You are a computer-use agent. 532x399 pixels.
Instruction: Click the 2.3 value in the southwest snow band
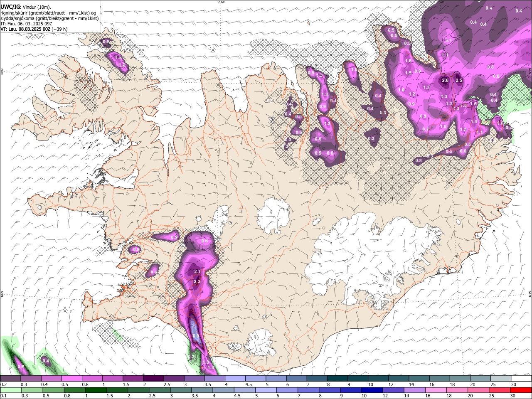point(197,281)
